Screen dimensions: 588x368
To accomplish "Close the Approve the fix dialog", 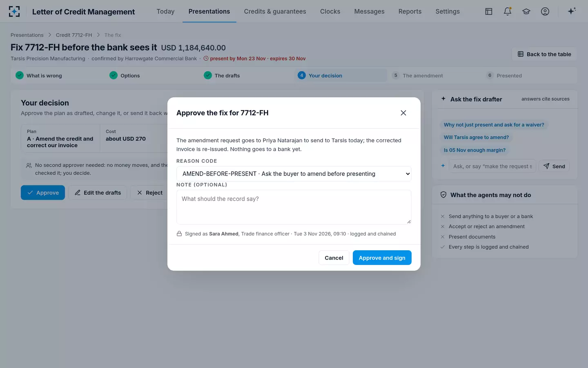I will point(403,113).
